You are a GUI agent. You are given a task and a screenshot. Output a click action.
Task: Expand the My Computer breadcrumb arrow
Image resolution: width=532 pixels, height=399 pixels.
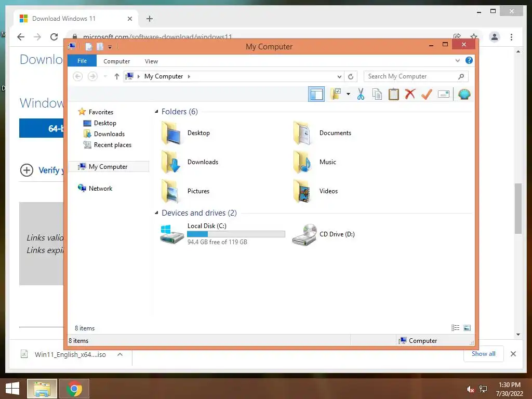click(x=189, y=77)
